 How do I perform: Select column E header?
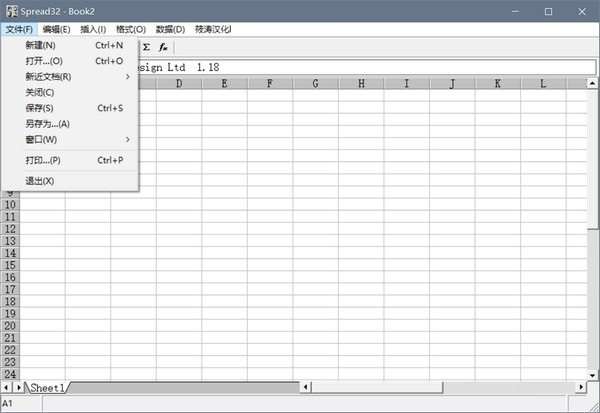pos(224,83)
